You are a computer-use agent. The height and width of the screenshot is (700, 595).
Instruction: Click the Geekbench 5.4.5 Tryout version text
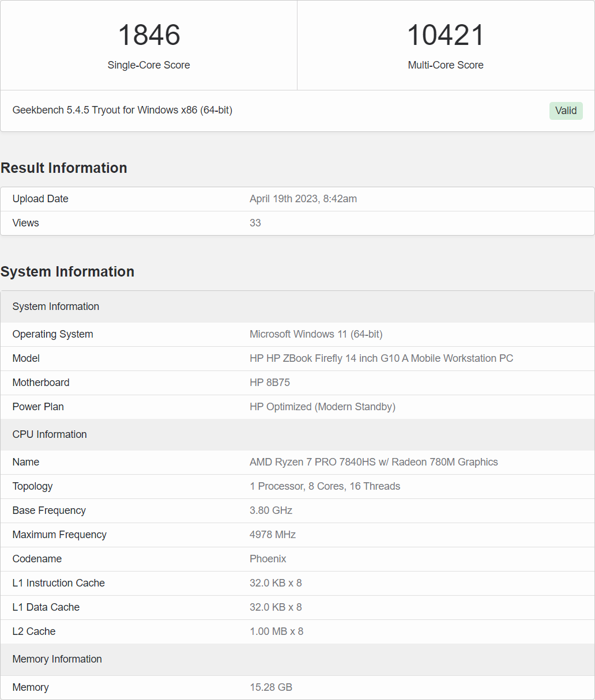click(x=122, y=110)
